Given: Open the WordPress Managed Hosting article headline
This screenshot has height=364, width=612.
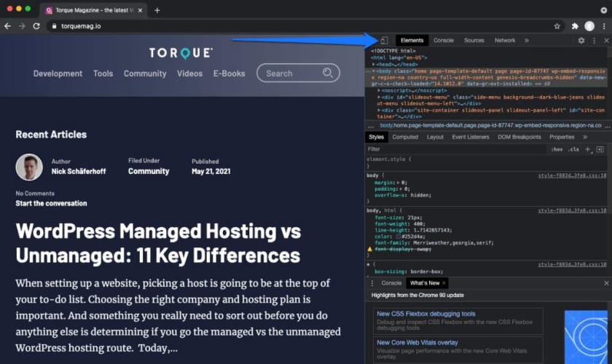Looking at the screenshot, I should click(159, 243).
